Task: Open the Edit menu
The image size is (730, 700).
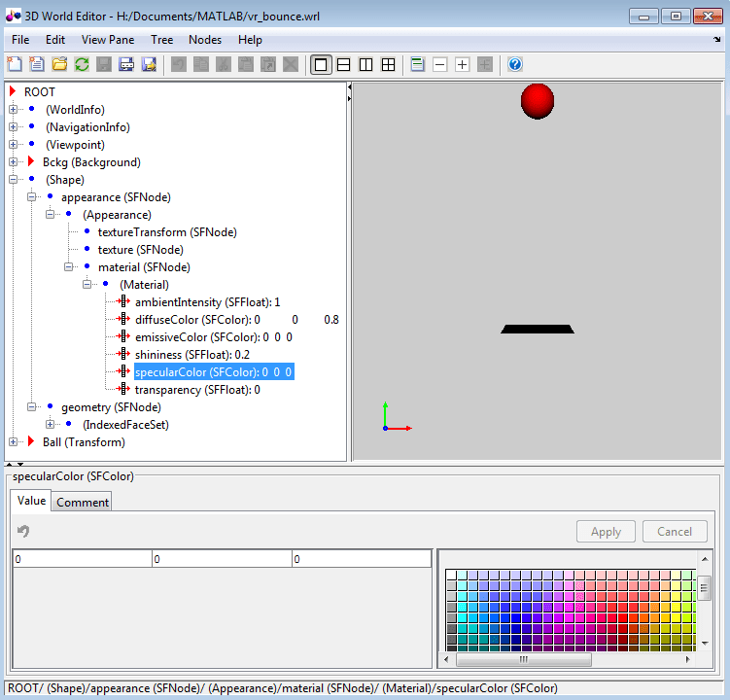Action: pos(55,40)
